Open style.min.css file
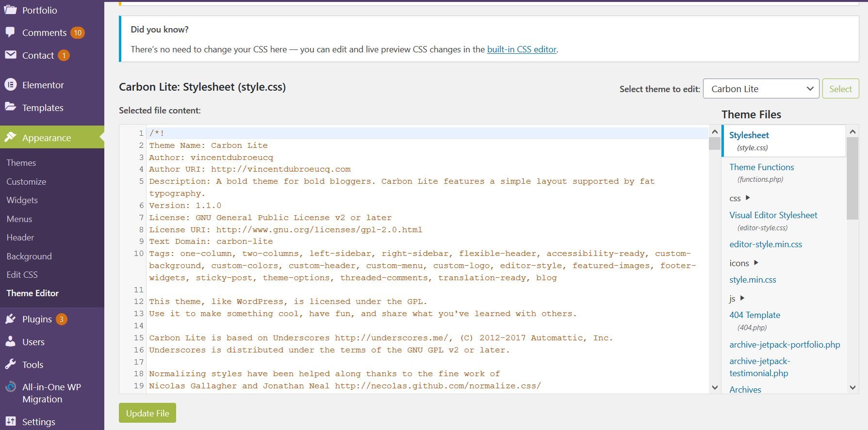 click(x=753, y=280)
